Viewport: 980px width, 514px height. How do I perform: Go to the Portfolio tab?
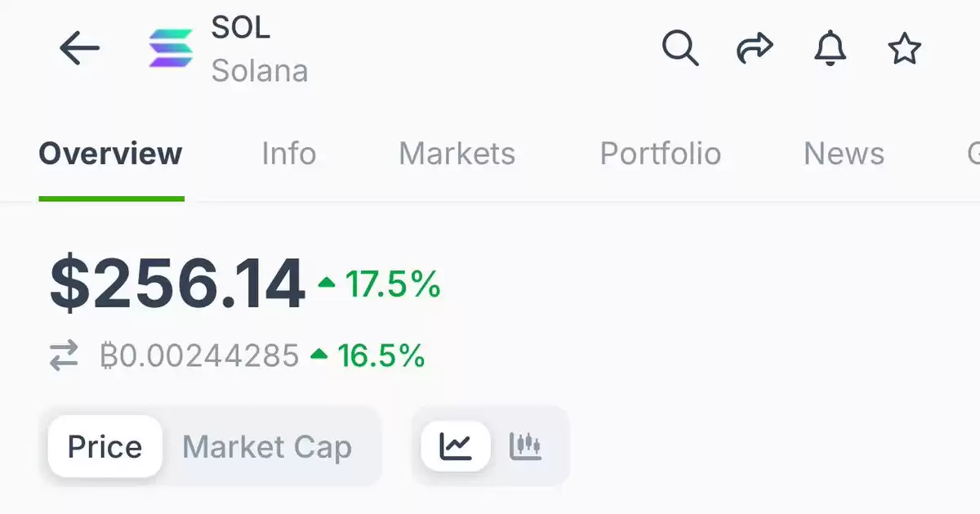click(x=661, y=154)
